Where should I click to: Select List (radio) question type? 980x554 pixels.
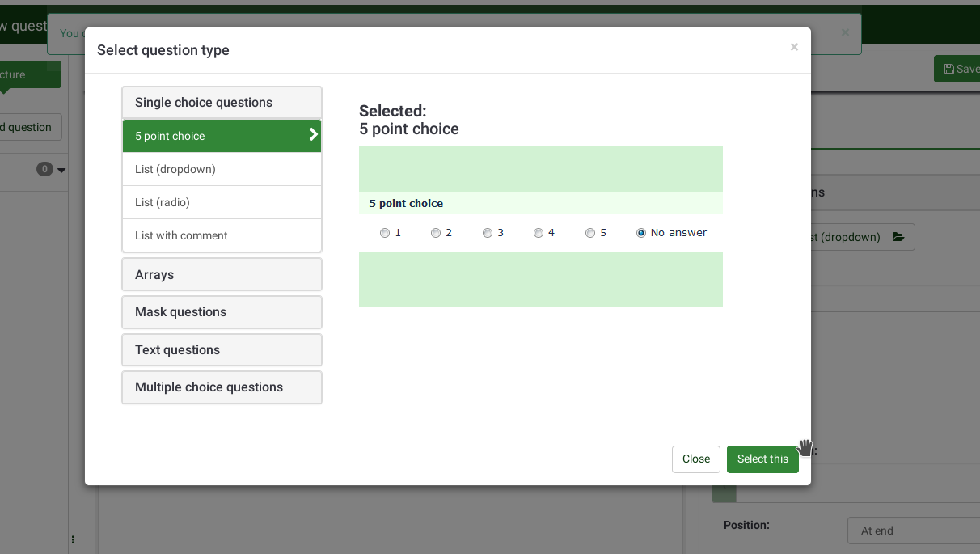click(x=222, y=202)
